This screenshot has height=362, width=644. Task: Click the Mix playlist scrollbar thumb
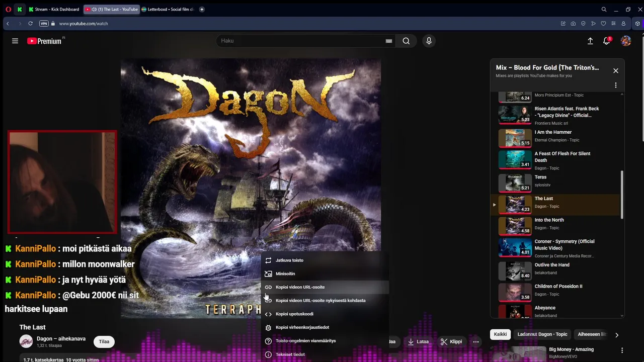pyautogui.click(x=622, y=195)
